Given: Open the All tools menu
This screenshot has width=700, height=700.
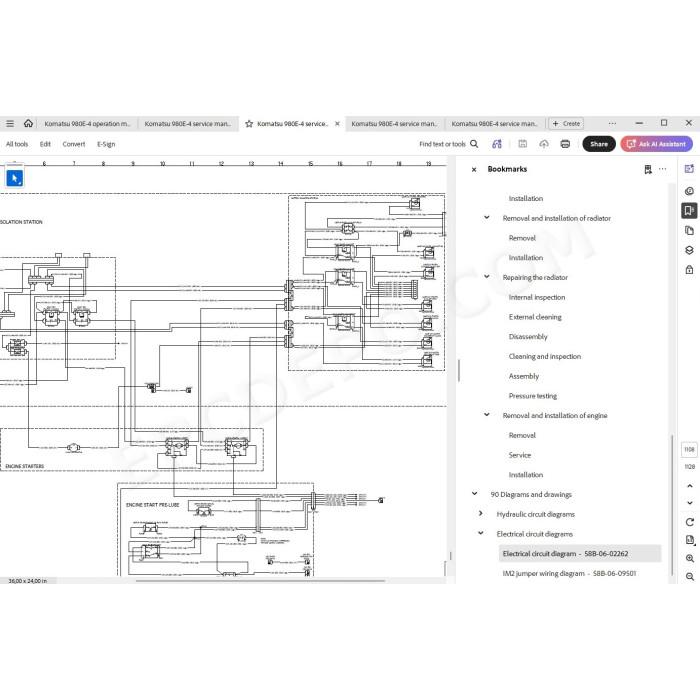Looking at the screenshot, I should (x=17, y=144).
